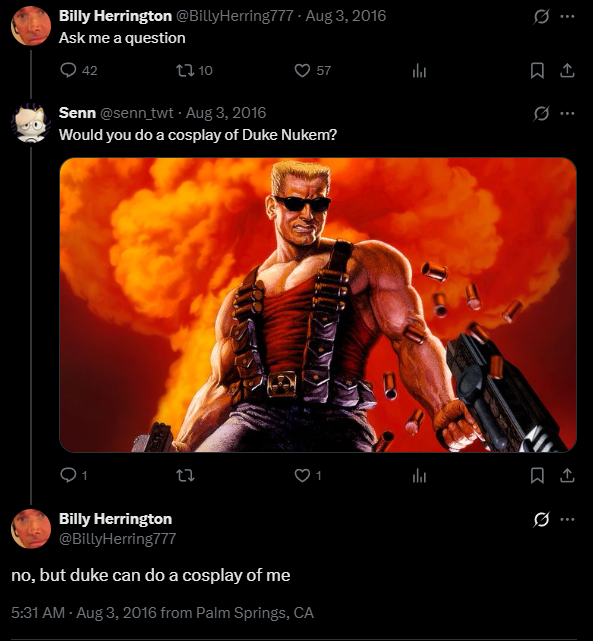
Task: Retweet the 'Ask me a question' tweet
Action: point(194,71)
